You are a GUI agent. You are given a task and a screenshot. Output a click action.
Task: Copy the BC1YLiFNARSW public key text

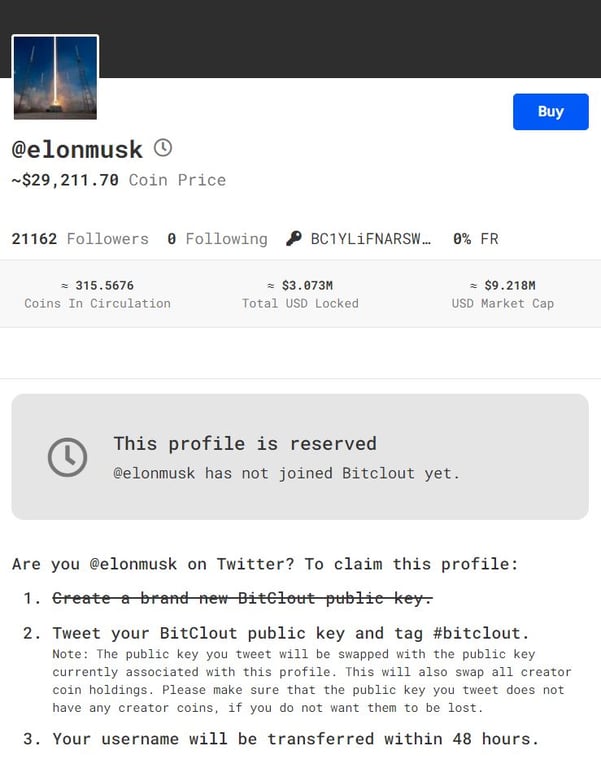371,239
